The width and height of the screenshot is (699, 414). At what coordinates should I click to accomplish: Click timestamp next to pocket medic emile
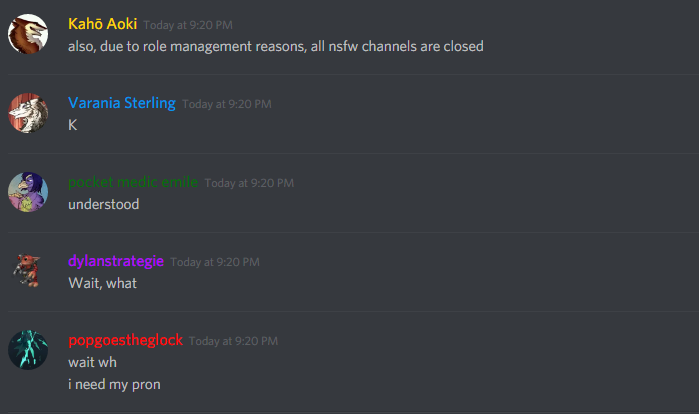pos(249,183)
